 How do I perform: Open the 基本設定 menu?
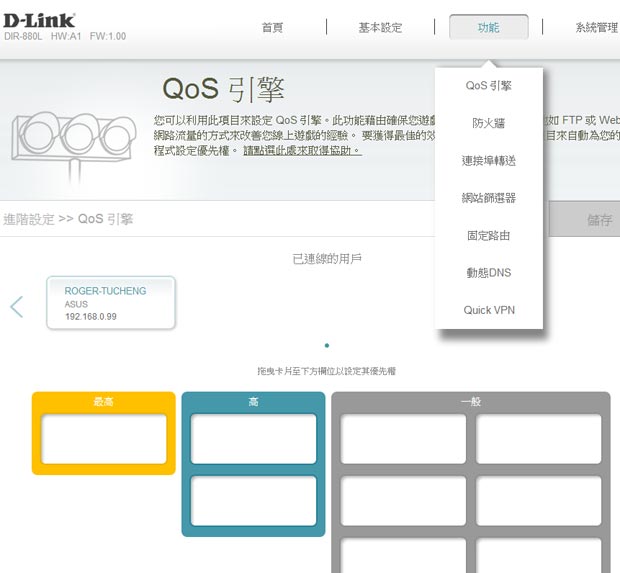tap(380, 28)
